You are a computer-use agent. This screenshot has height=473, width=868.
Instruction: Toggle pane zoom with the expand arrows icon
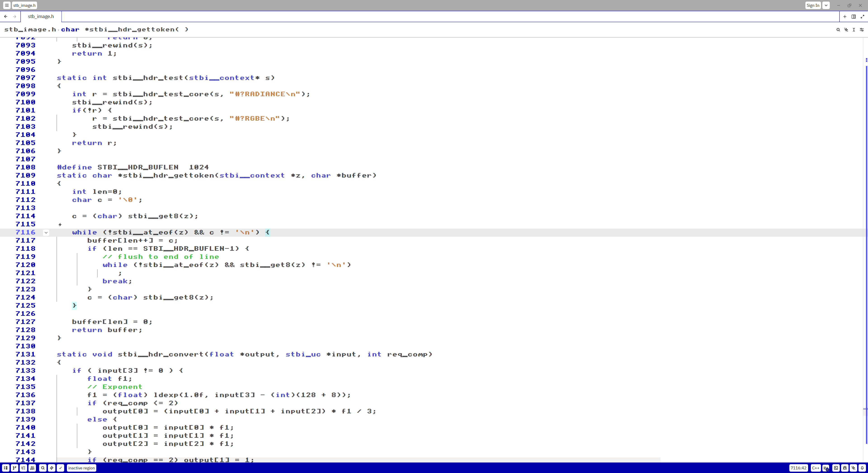(862, 16)
